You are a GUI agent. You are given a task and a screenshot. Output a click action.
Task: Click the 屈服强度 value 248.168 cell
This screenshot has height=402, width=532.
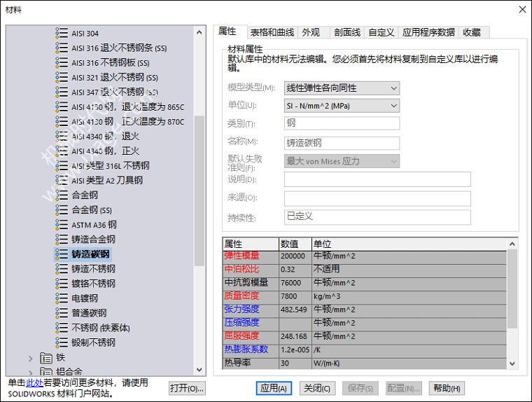(x=295, y=336)
